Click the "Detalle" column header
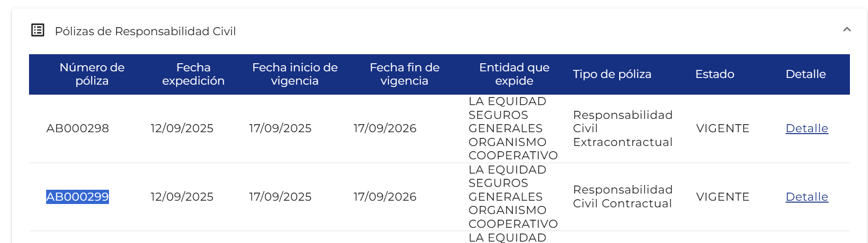The image size is (868, 243). pos(805,74)
